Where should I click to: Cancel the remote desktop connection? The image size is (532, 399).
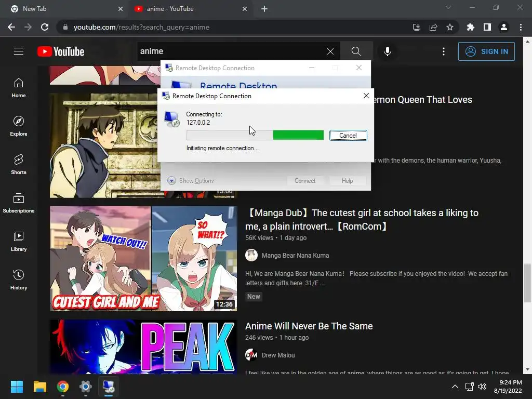[348, 136]
